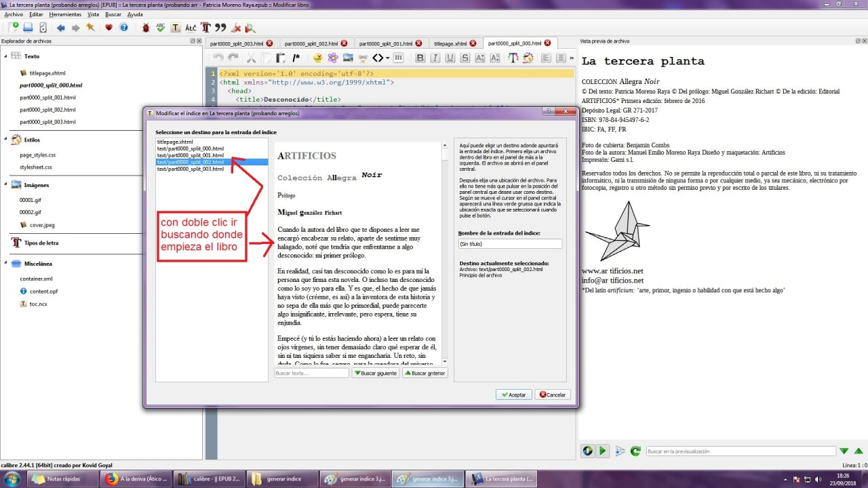Click the paste clipboard icon in editor toolbar

(x=281, y=58)
